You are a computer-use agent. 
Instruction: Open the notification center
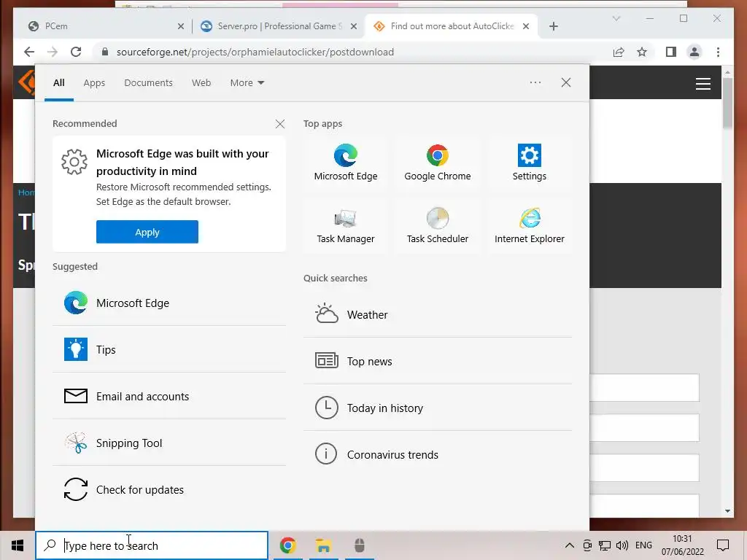[x=723, y=545]
